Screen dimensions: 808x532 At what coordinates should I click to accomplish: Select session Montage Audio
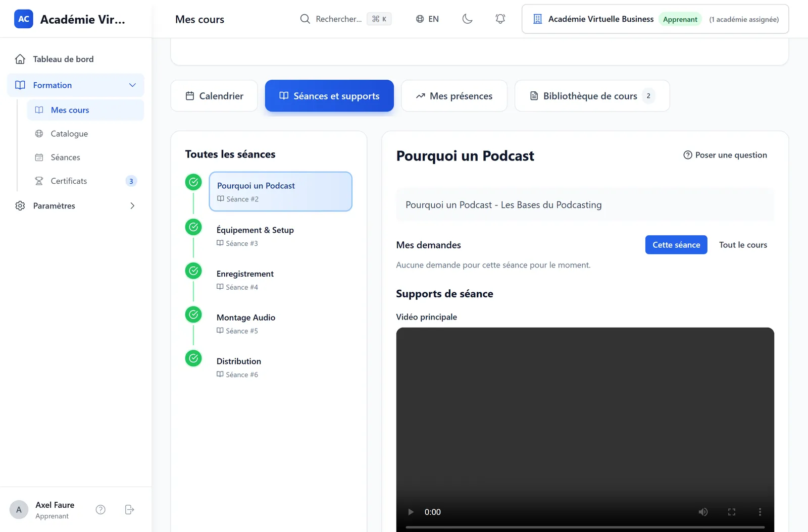coord(280,324)
